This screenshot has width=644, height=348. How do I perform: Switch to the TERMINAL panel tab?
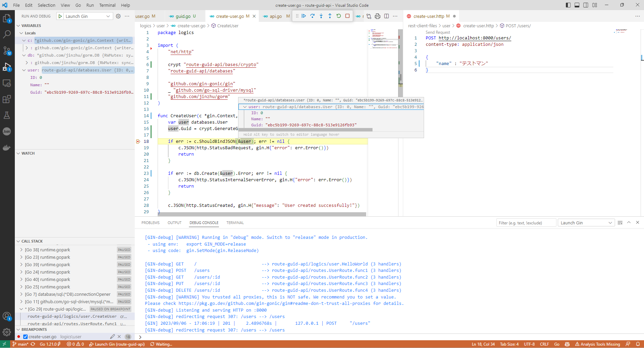[x=235, y=223]
